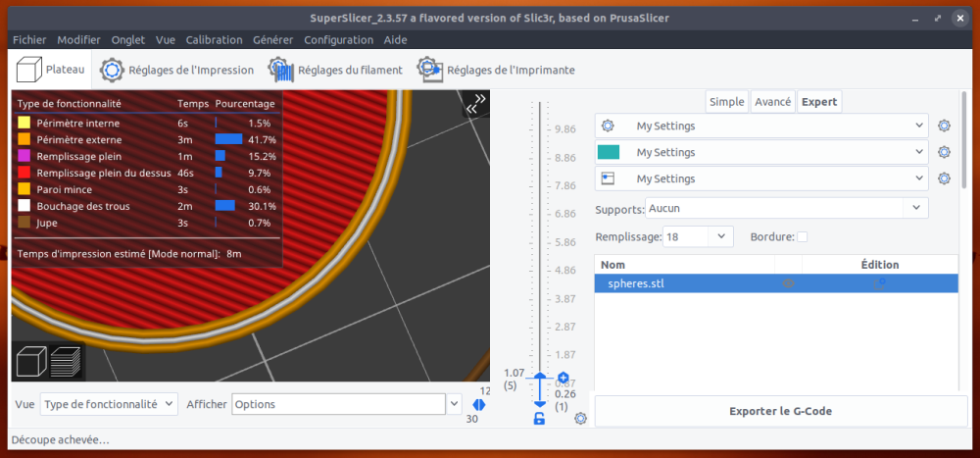980x458 pixels.
Task: Collapse the legend with double-arrow icon
Action: [475, 103]
